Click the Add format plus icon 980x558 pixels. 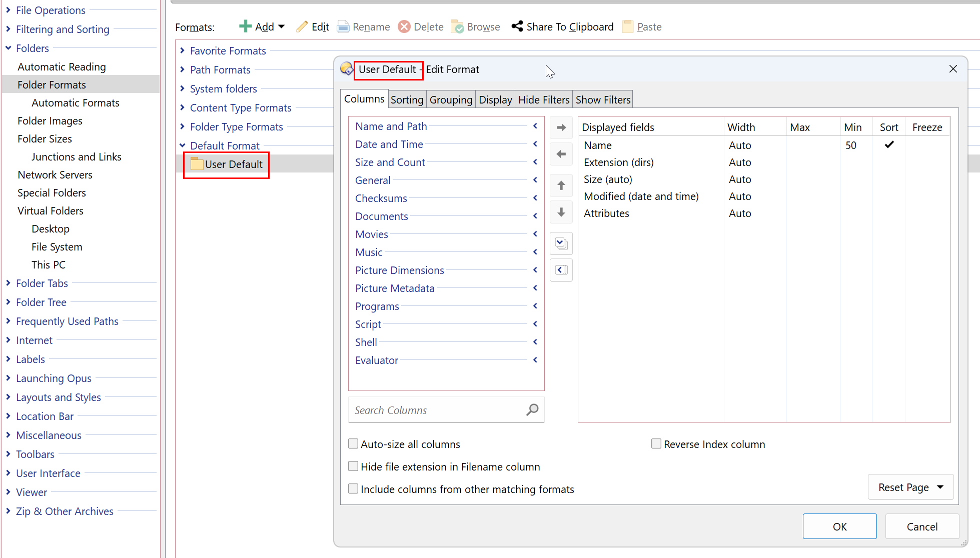click(245, 26)
